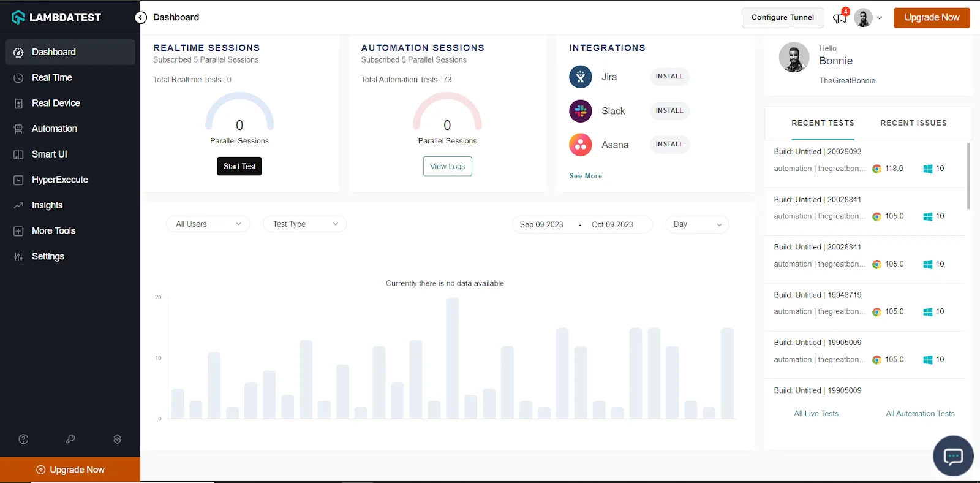The height and width of the screenshot is (483, 980).
Task: Click Bonnie's large profile photo
Action: [x=794, y=58]
